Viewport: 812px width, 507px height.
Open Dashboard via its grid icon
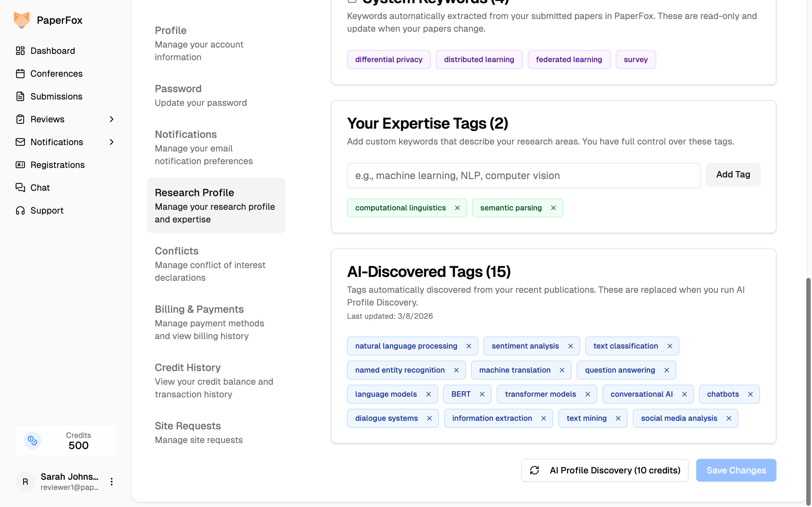point(20,51)
